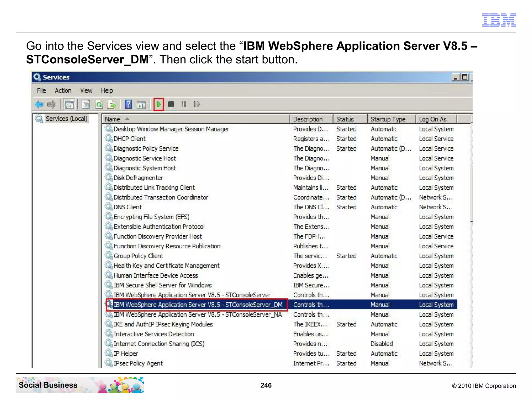Open the Properties toolbar icon
This screenshot has height=399, width=532.
pos(86,105)
